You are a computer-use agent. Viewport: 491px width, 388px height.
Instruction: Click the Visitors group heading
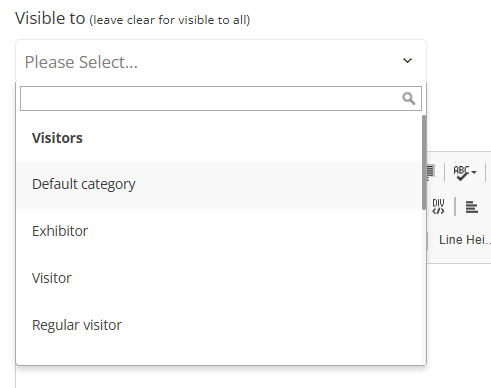pyautogui.click(x=57, y=138)
